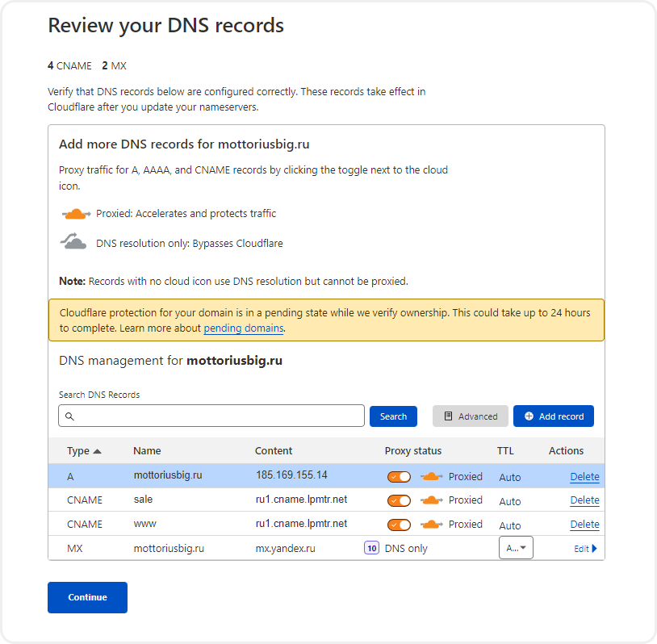657x644 pixels.
Task: Disable proxy toggle for sale CNAME
Action: pos(399,500)
